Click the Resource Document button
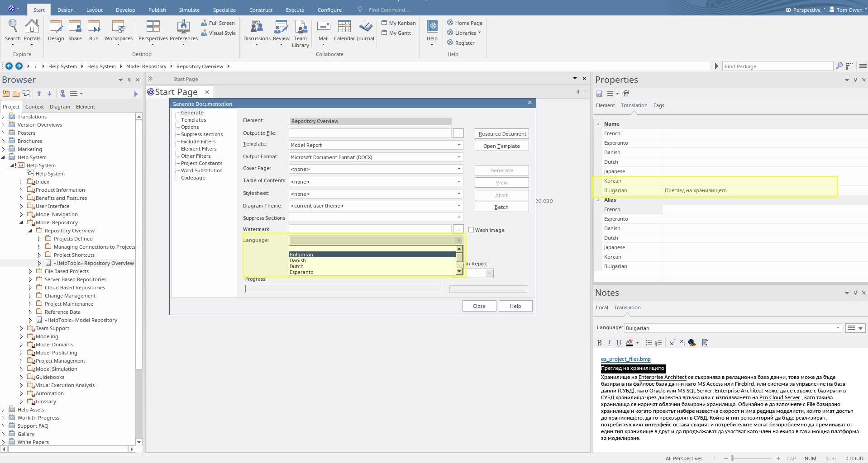 tap(502, 134)
